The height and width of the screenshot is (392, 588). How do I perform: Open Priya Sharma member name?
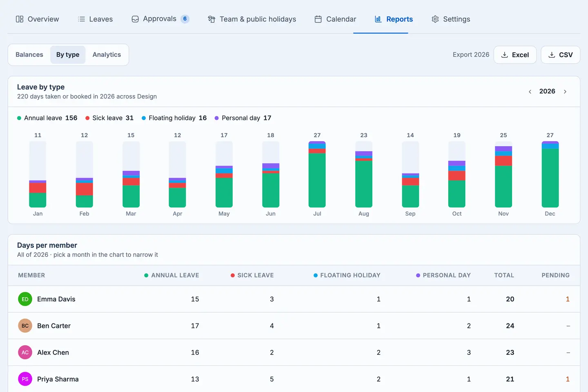click(58, 379)
